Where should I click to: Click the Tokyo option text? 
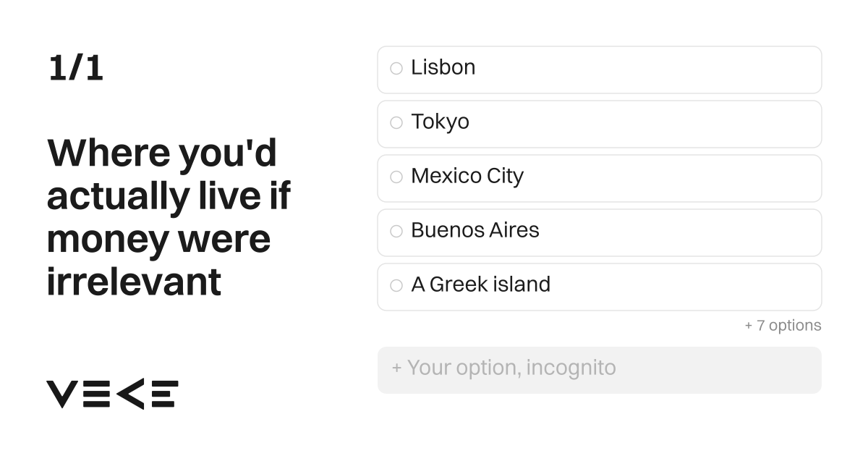(440, 122)
